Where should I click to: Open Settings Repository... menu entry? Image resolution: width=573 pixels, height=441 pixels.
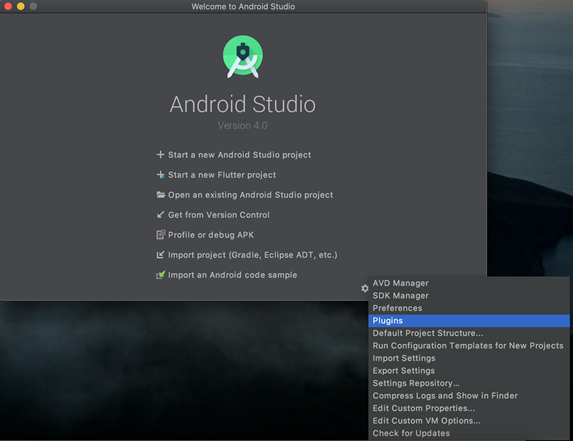coord(469,383)
